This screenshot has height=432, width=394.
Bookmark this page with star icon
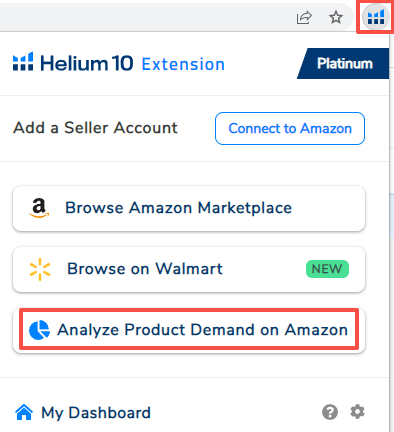(x=336, y=17)
